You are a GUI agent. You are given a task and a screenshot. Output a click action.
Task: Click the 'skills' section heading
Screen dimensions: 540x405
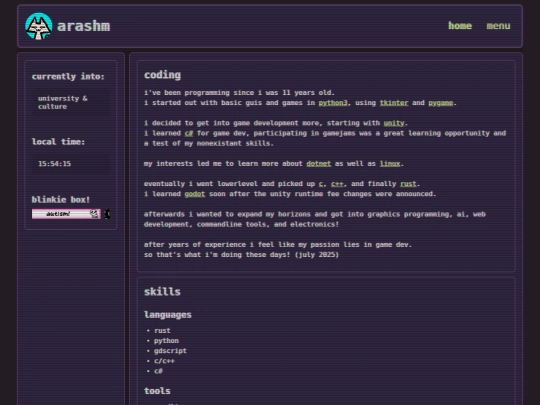coord(162,292)
